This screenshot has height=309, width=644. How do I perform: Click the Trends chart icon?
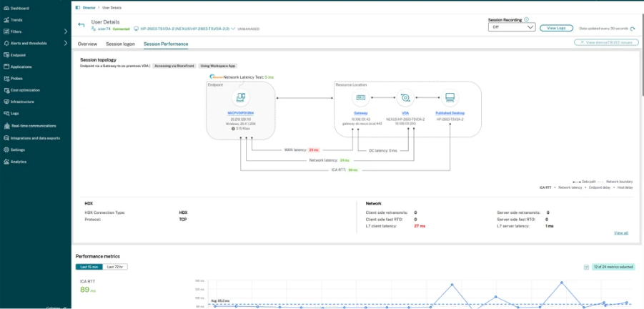coord(6,20)
